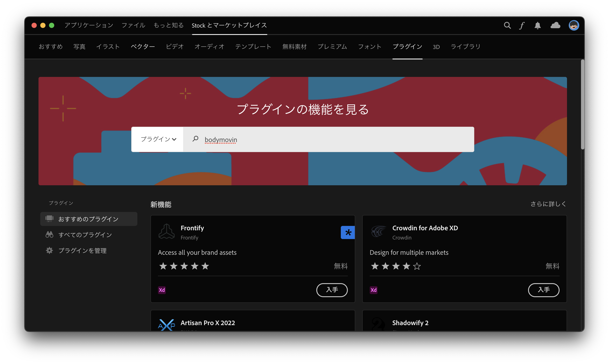
Task: Switch to the 3D tab
Action: (x=436, y=47)
